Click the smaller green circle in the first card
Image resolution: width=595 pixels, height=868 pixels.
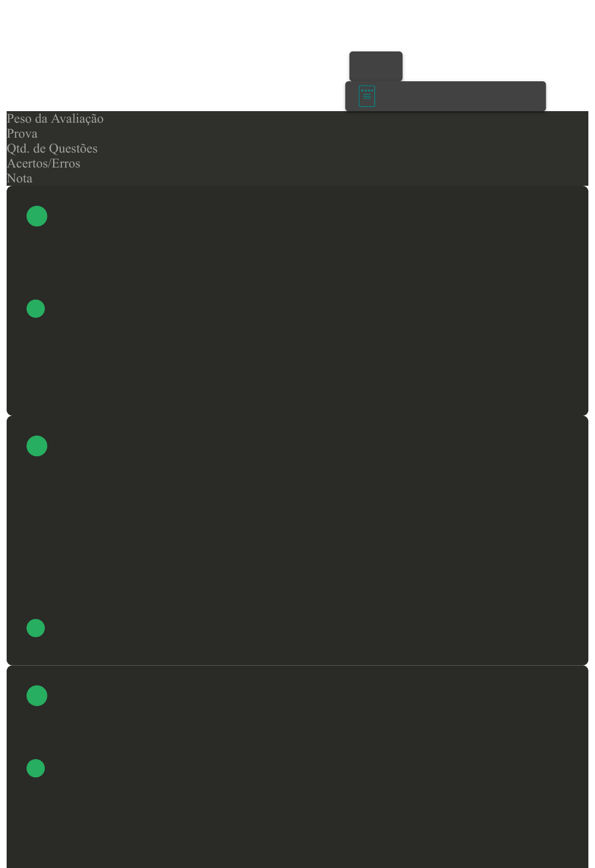point(35,308)
